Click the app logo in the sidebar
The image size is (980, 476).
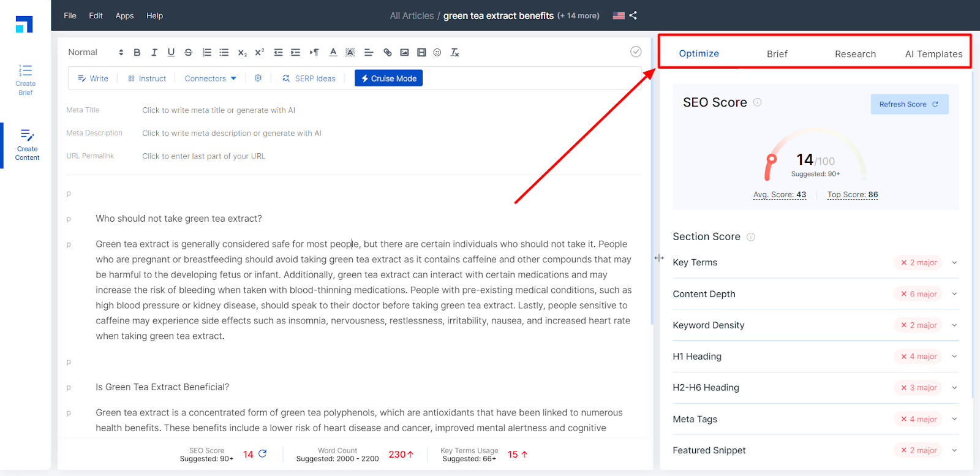(24, 25)
